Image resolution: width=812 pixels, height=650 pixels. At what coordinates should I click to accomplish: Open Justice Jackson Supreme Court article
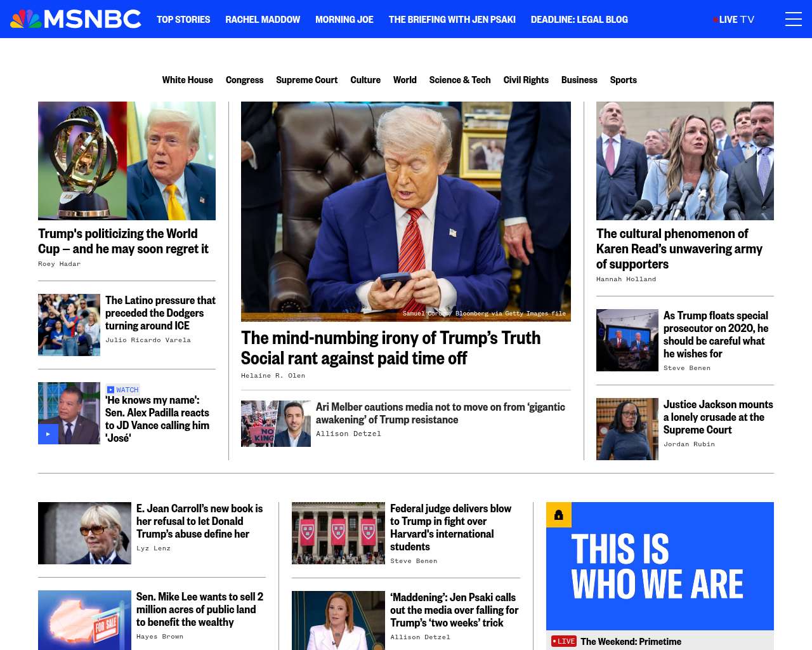pos(718,417)
